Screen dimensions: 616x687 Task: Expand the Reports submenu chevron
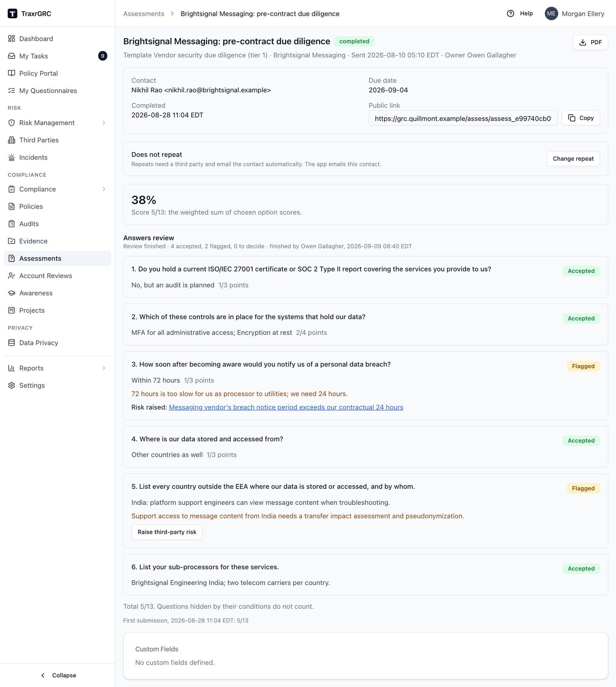[x=104, y=368]
